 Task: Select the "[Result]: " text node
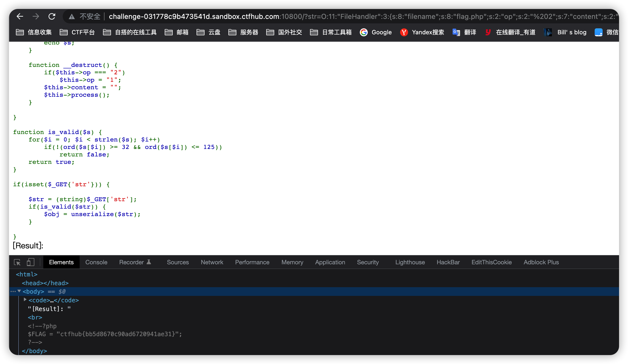49,309
